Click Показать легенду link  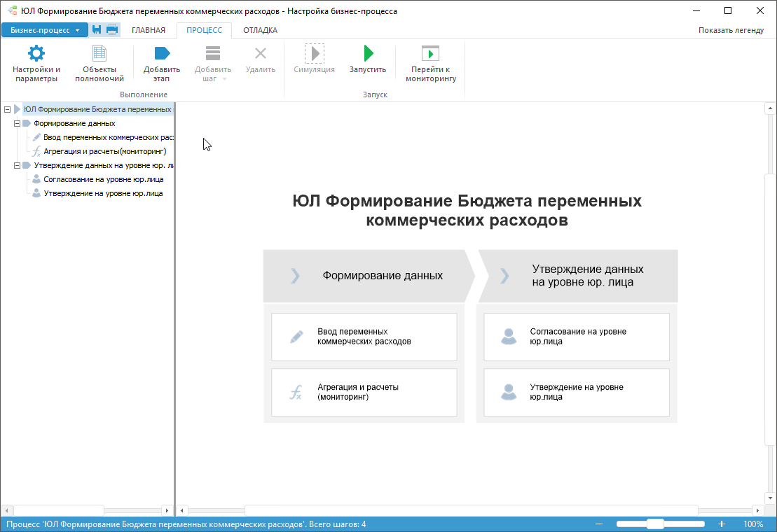(x=731, y=30)
